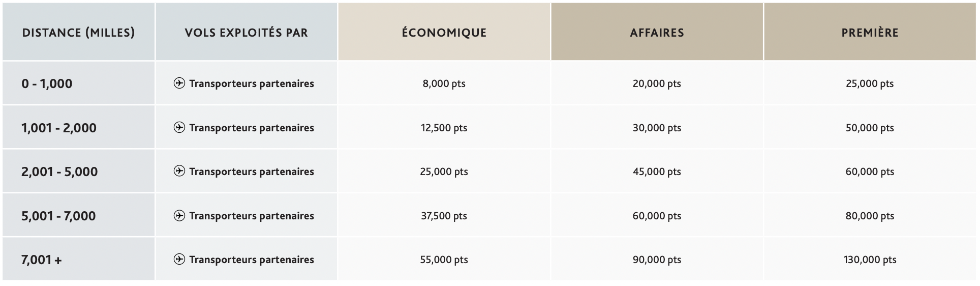Image resolution: width=980 pixels, height=286 pixels.
Task: Select the 7,001 + distance row label
Action: [x=42, y=260]
